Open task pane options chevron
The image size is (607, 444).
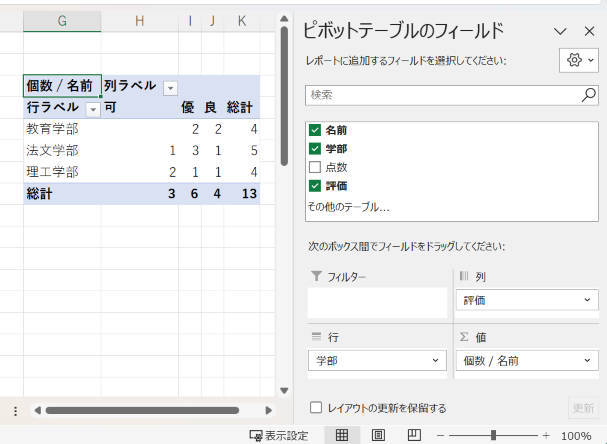(x=560, y=31)
